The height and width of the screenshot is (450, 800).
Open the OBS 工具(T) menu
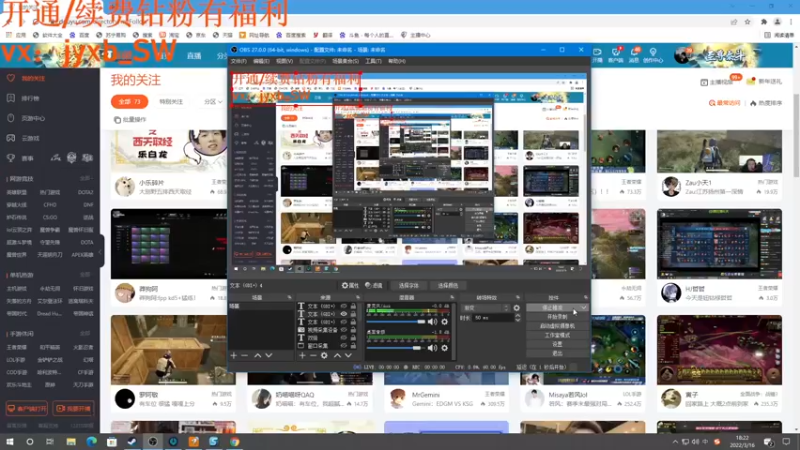click(373, 61)
